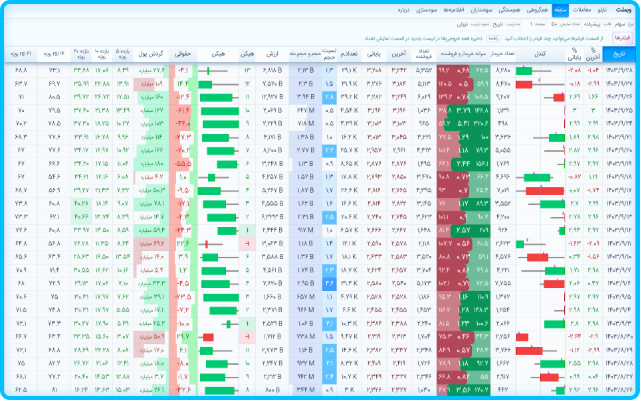Click the buyer count ۹,۲۰۷ cell

tap(502, 97)
